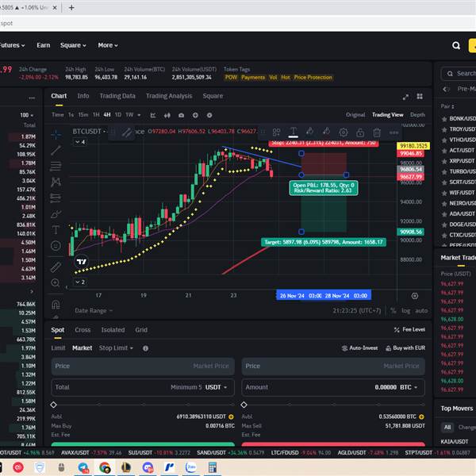
Task: Add BTC funds with yellow plus icon
Action: coord(421,416)
